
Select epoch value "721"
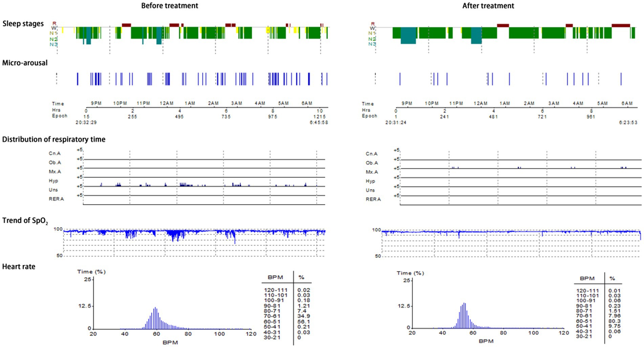coord(542,116)
